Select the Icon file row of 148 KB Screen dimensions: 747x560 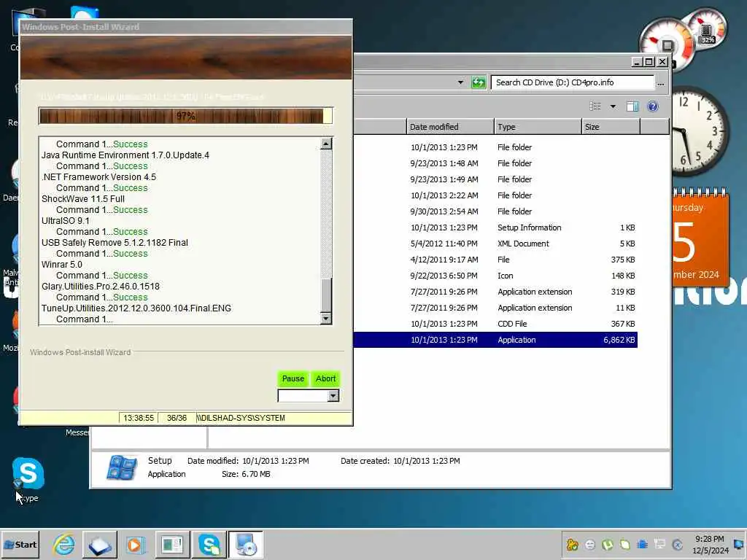pyautogui.click(x=495, y=276)
